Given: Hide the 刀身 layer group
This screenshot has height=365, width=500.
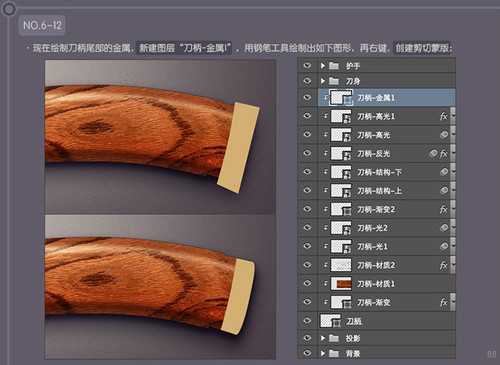Looking at the screenshot, I should tap(307, 81).
